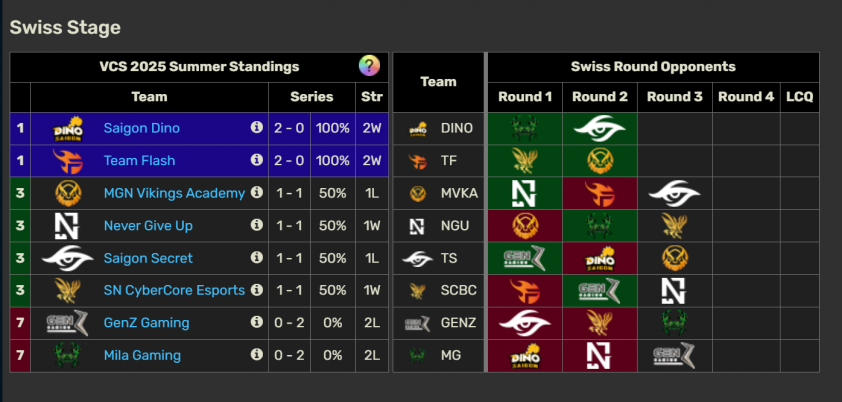The height and width of the screenshot is (402, 842).
Task: Open the Team Flash team link
Action: [x=140, y=160]
